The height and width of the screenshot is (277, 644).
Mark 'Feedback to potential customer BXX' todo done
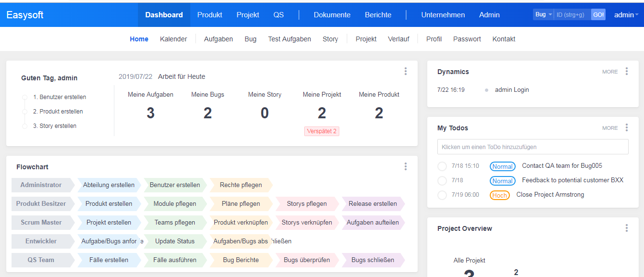pyautogui.click(x=442, y=181)
